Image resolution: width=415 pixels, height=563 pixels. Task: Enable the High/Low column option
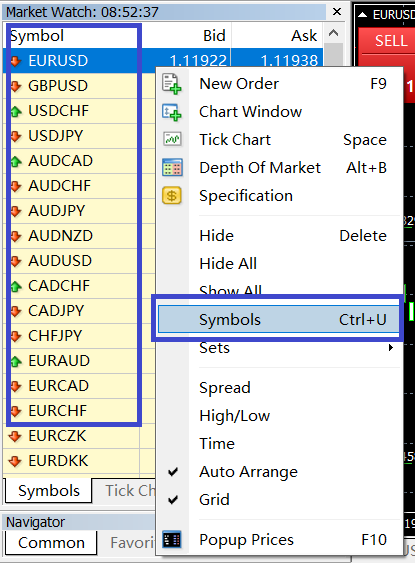tap(279, 416)
